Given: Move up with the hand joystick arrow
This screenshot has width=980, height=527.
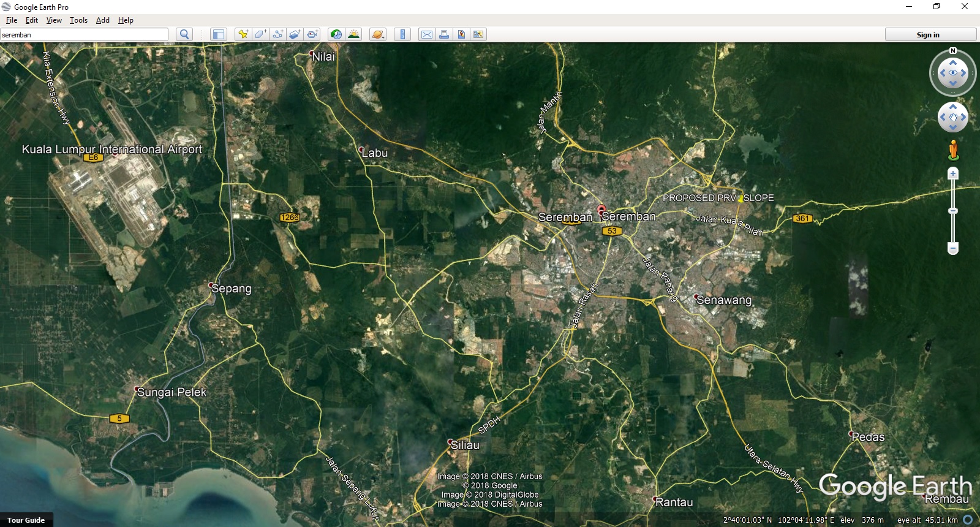Looking at the screenshot, I should (x=953, y=107).
